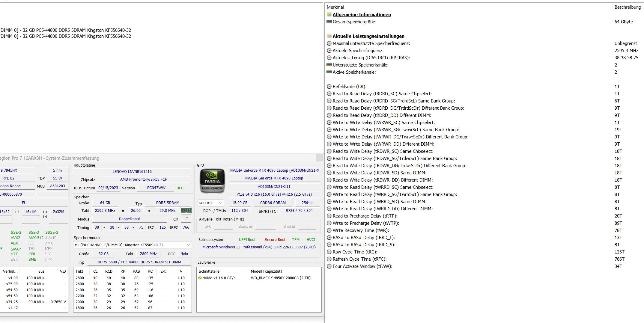Screen dimensions: 644x323
Task: Click the memory icon beside Gesamtspeichergröße
Action: (329, 22)
